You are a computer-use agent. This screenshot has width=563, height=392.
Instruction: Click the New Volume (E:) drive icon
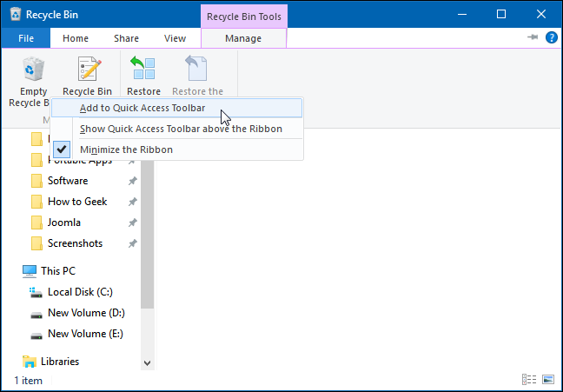pyautogui.click(x=36, y=336)
